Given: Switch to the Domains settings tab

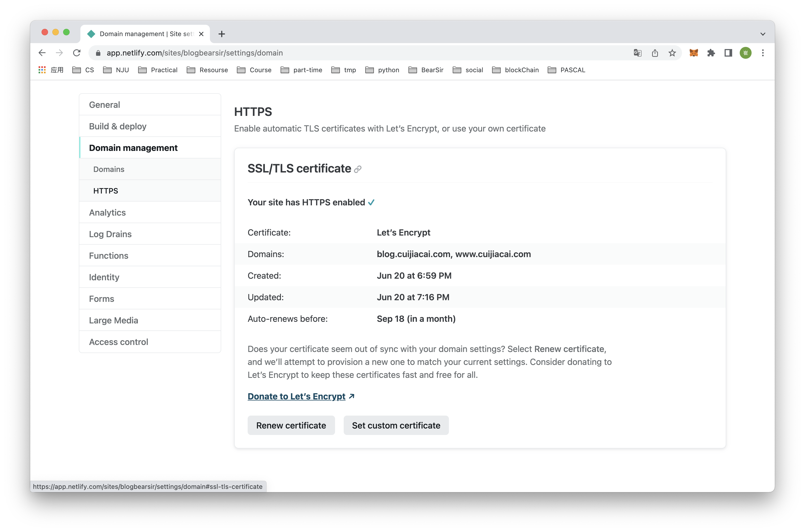Looking at the screenshot, I should pos(109,169).
